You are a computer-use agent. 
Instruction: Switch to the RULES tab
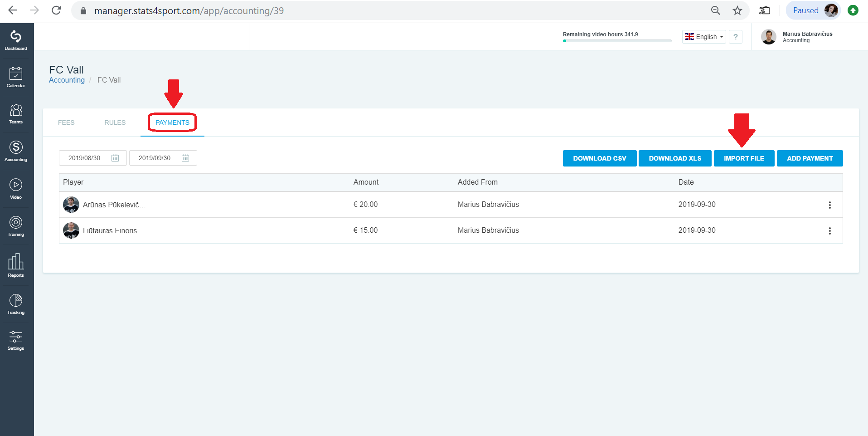coord(115,122)
